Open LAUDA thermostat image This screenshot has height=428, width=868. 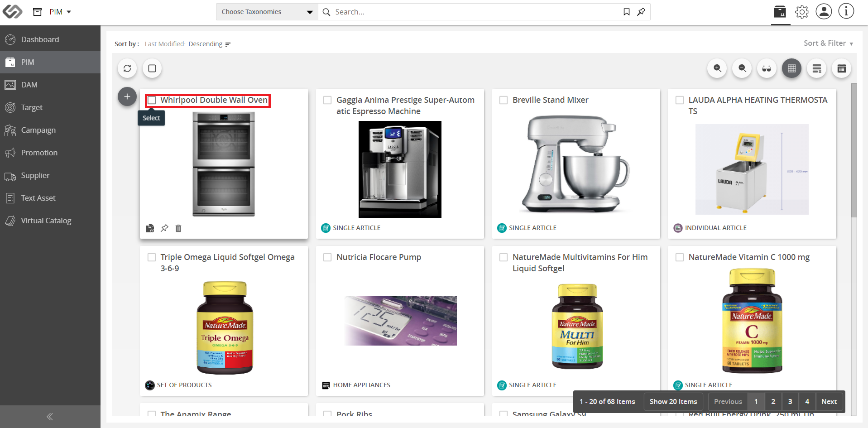click(x=752, y=169)
